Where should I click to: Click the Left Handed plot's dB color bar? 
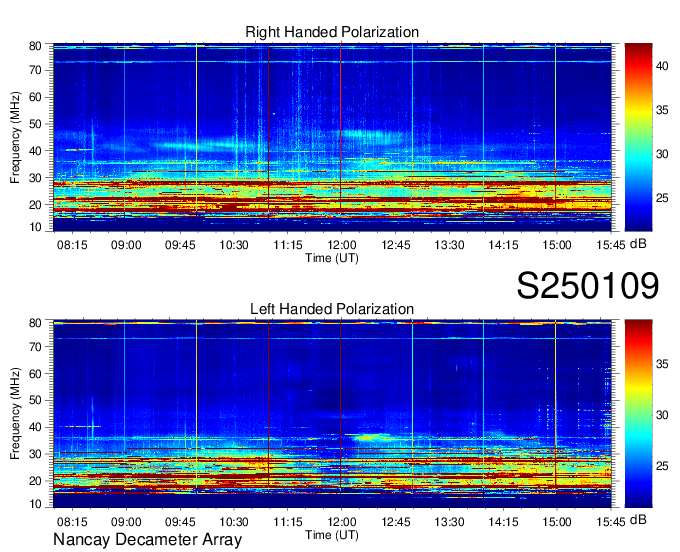638,414
